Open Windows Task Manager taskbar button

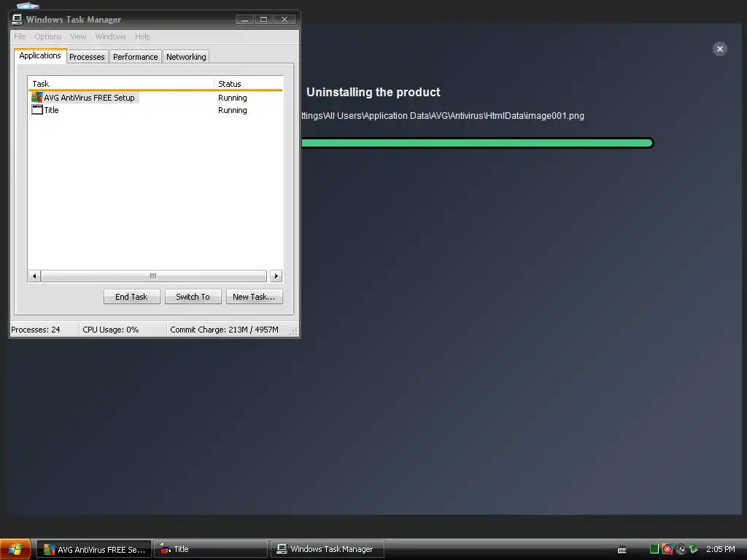point(328,550)
